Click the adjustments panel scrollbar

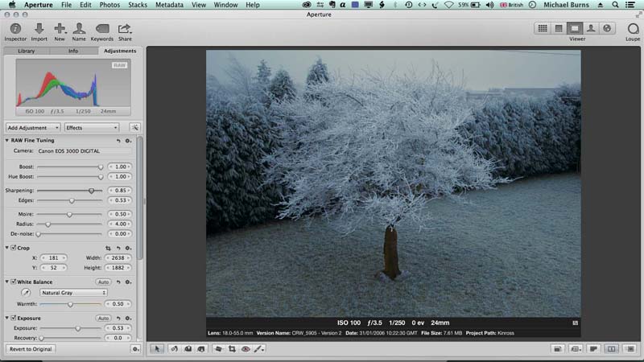[140, 198]
